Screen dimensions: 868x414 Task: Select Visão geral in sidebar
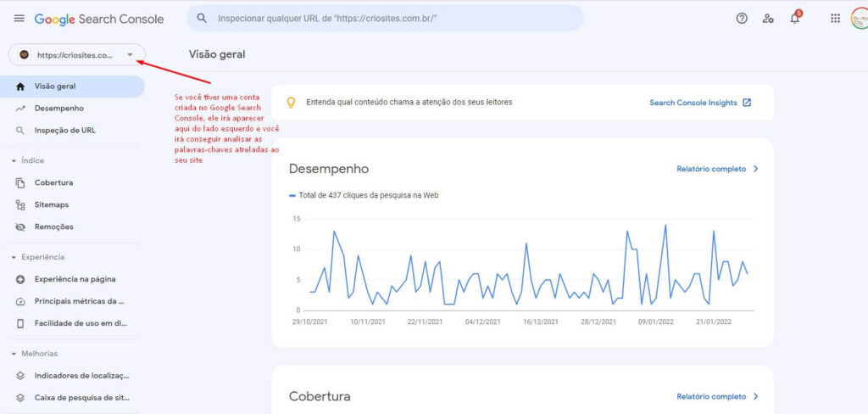tap(72, 87)
